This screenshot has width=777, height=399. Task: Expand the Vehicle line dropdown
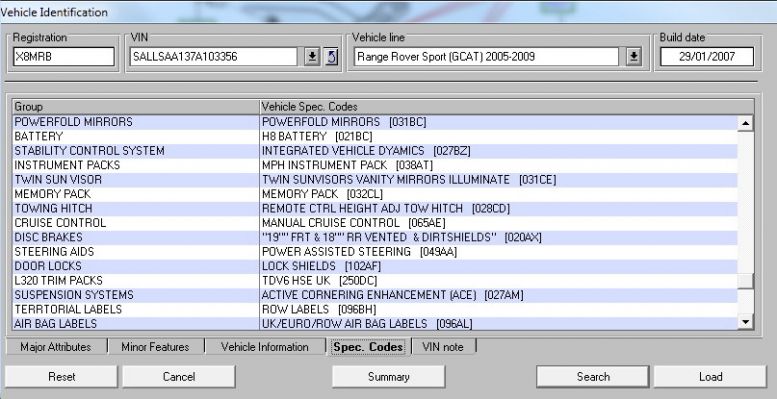click(633, 57)
